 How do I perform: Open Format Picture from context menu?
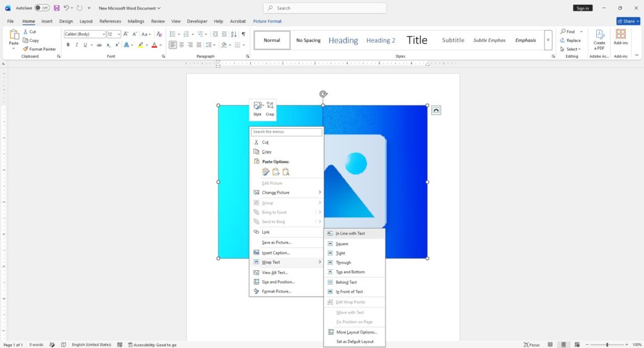pyautogui.click(x=286, y=291)
